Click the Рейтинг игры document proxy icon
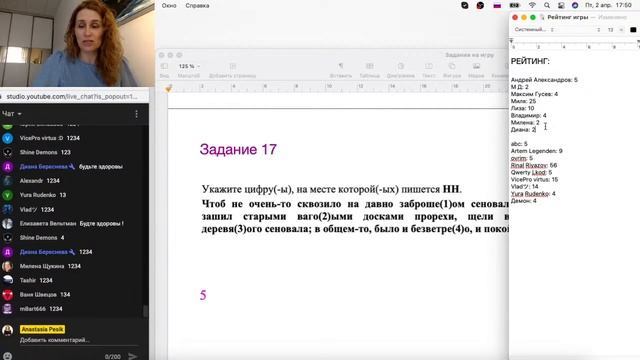This screenshot has height=360, width=640. point(542,17)
